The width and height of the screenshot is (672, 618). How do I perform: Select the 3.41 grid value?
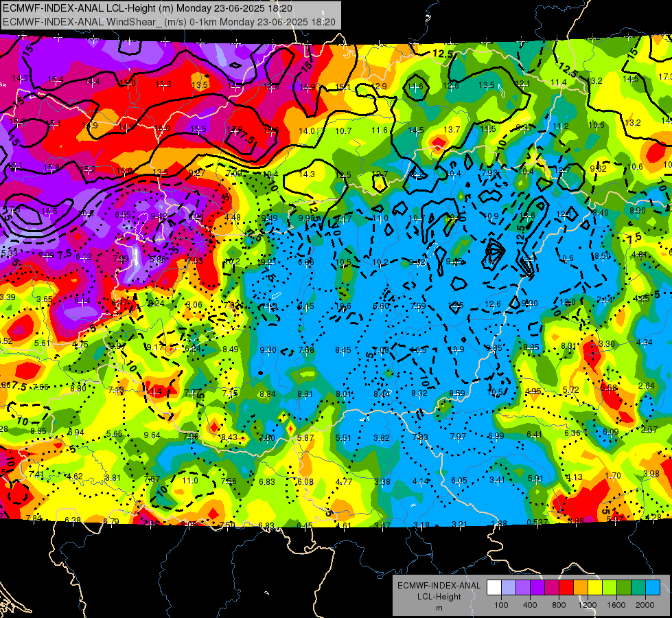497,479
